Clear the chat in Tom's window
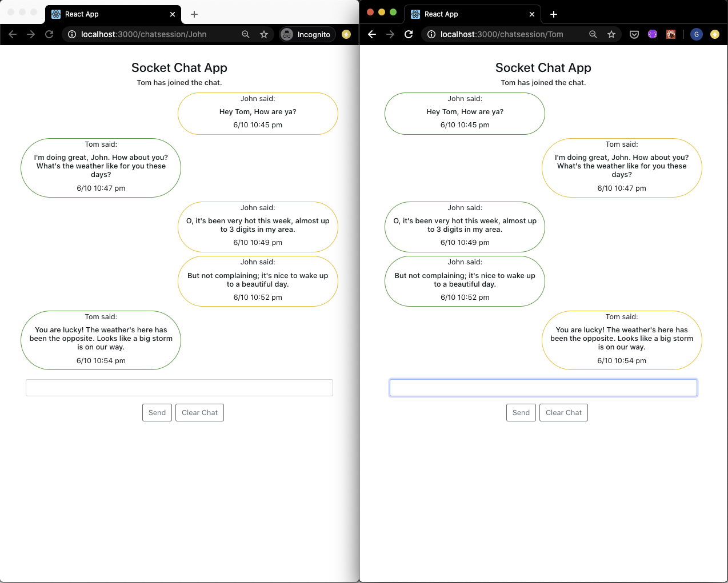 pyautogui.click(x=563, y=413)
